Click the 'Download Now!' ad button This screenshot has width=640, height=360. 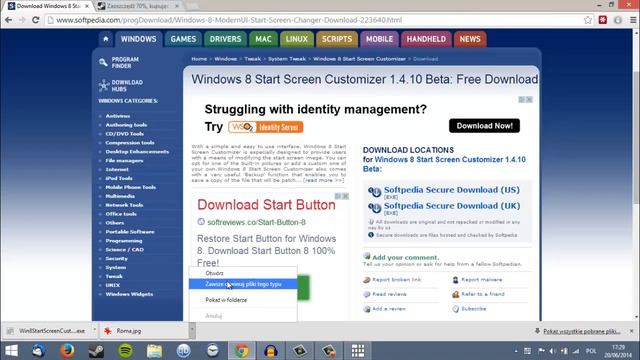click(x=484, y=126)
